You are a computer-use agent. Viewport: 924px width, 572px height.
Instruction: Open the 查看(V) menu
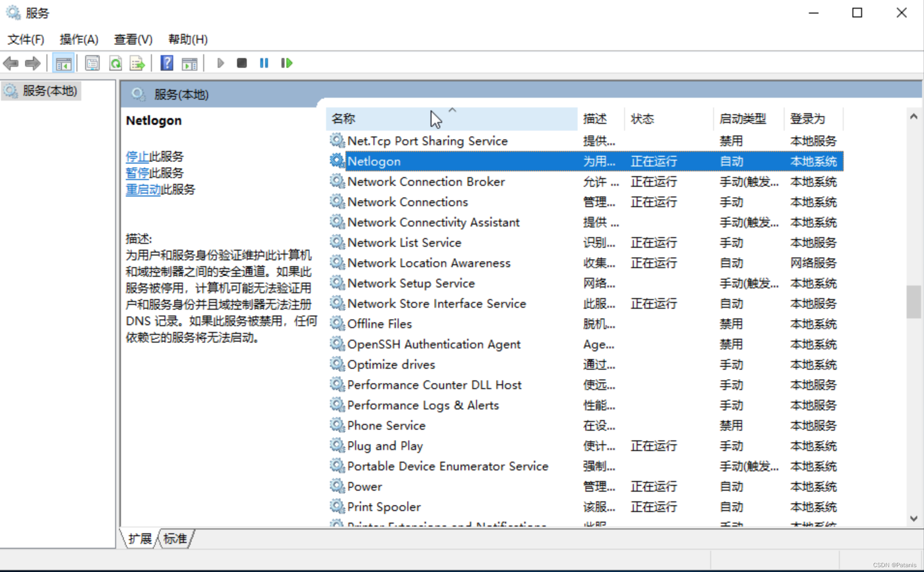[x=133, y=39]
